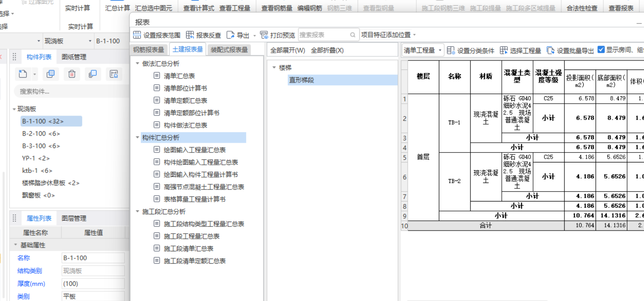
Task: Click 查看计算式 in the ribbon
Action: coord(199,8)
